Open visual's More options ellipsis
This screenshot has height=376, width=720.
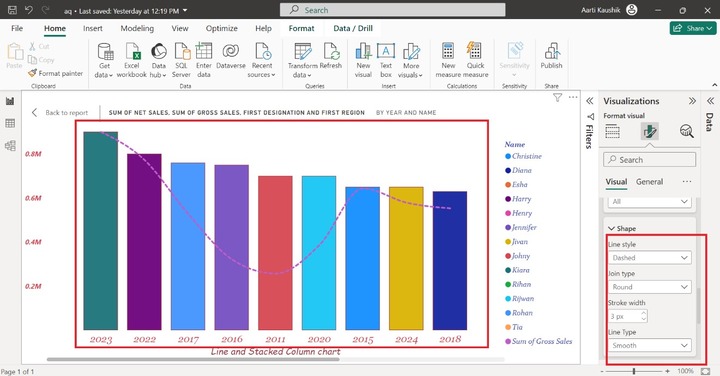573,97
